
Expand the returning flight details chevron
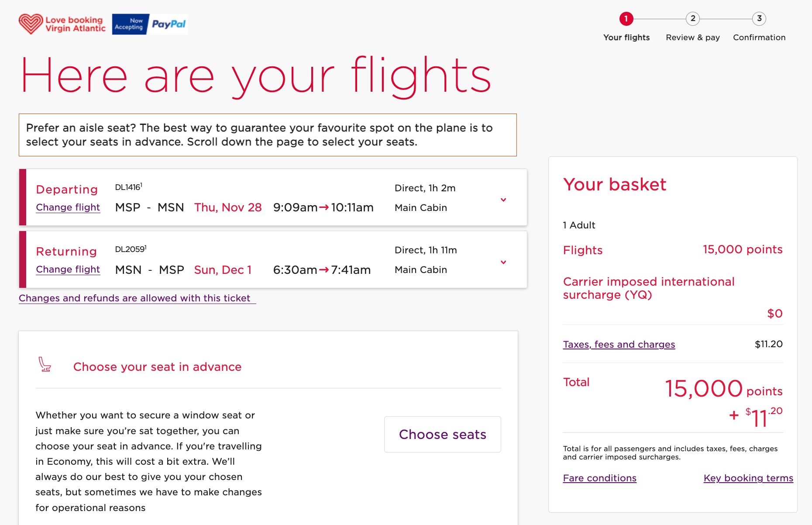(x=504, y=262)
